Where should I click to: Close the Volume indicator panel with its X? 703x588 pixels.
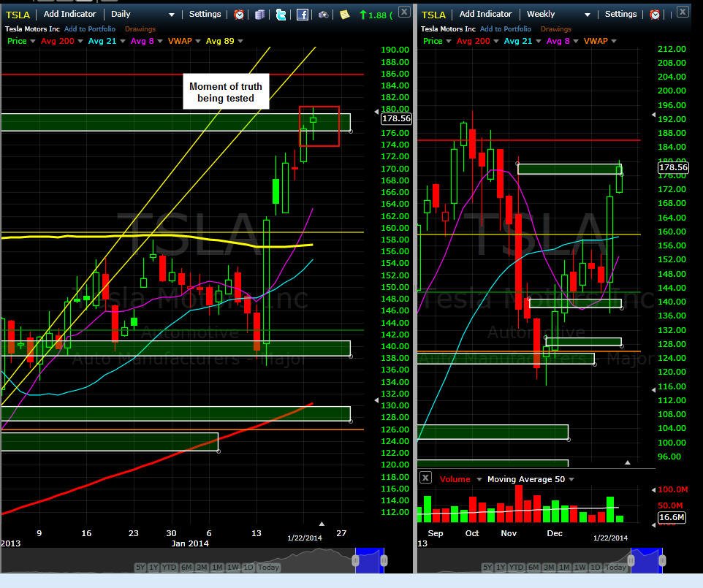tap(425, 478)
